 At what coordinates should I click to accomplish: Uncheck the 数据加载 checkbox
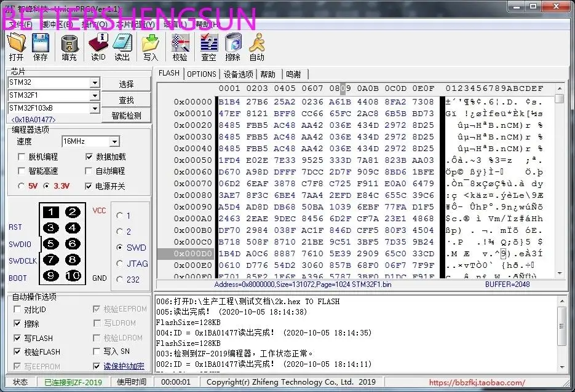[89, 157]
